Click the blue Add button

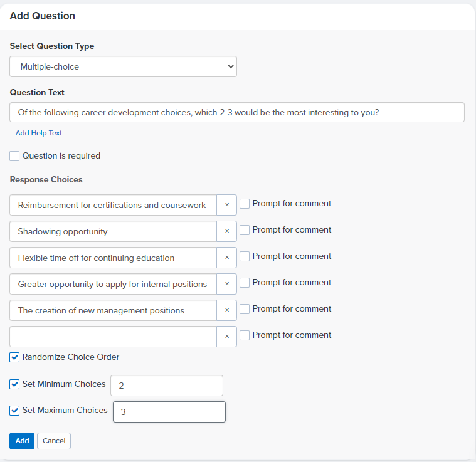tap(22, 441)
